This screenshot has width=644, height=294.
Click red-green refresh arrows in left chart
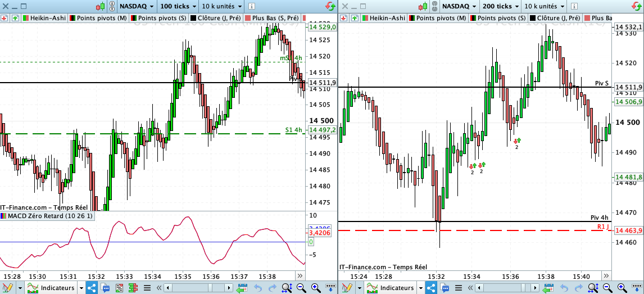pos(330,6)
